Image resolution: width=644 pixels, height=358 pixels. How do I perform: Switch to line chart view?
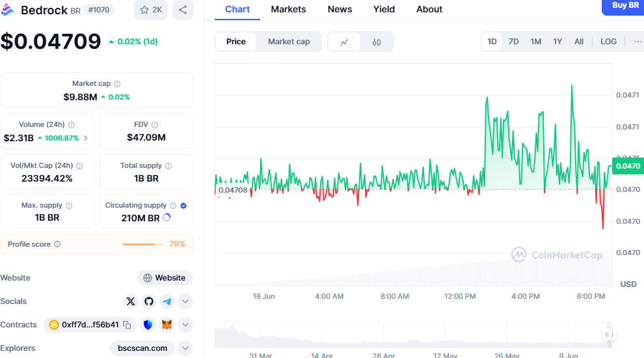coord(344,42)
